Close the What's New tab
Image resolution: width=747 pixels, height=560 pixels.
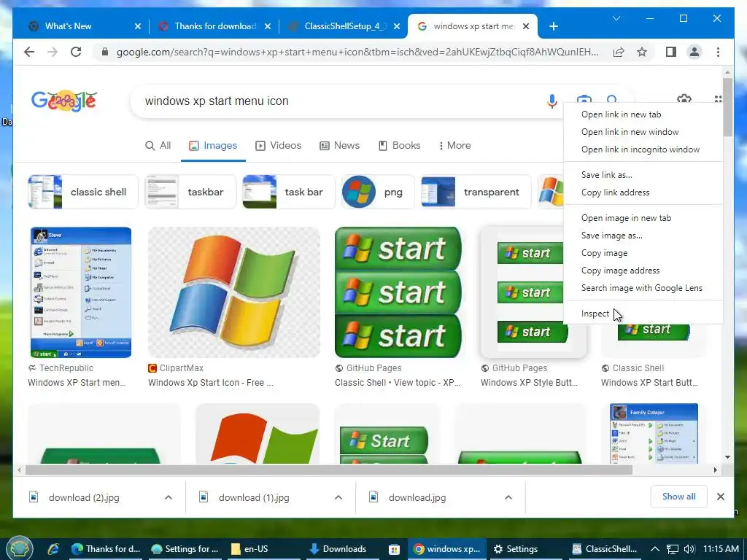138,26
